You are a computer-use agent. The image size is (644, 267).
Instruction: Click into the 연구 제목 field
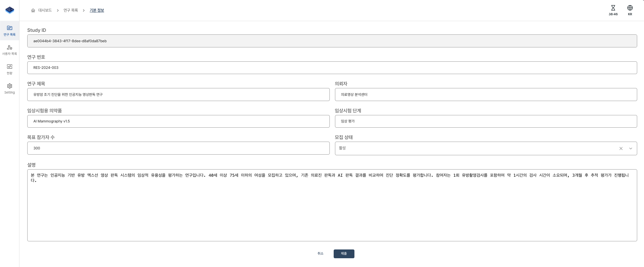[178, 95]
